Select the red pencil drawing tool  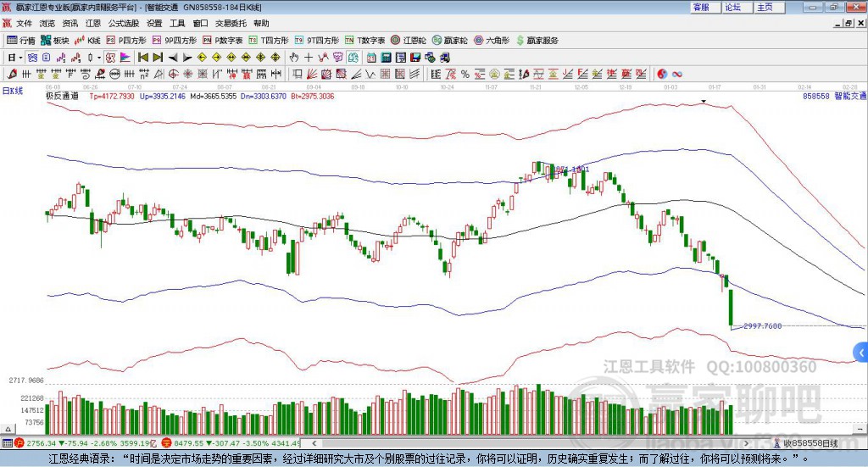coord(12,74)
